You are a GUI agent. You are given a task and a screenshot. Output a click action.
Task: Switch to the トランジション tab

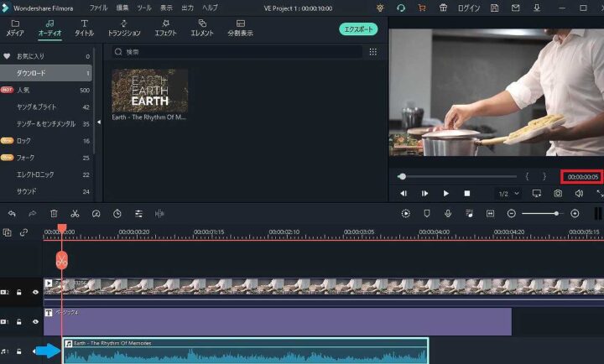click(124, 29)
